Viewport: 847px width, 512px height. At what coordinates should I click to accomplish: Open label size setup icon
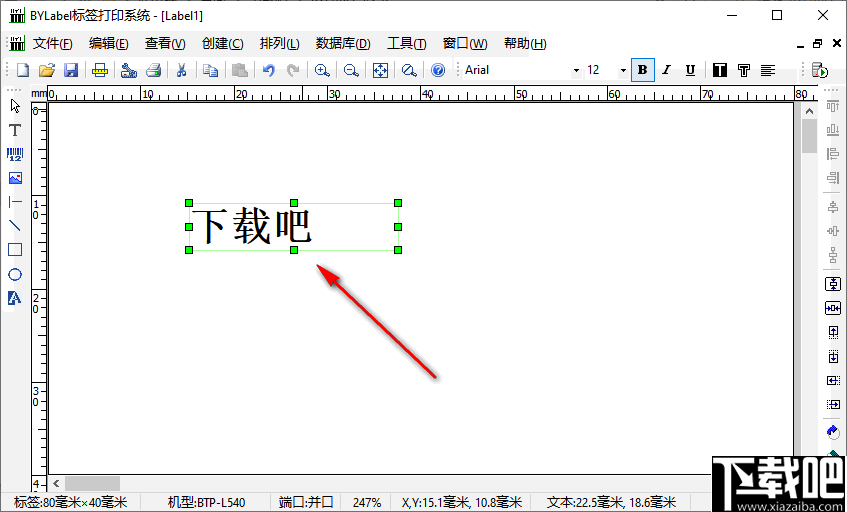coord(100,70)
